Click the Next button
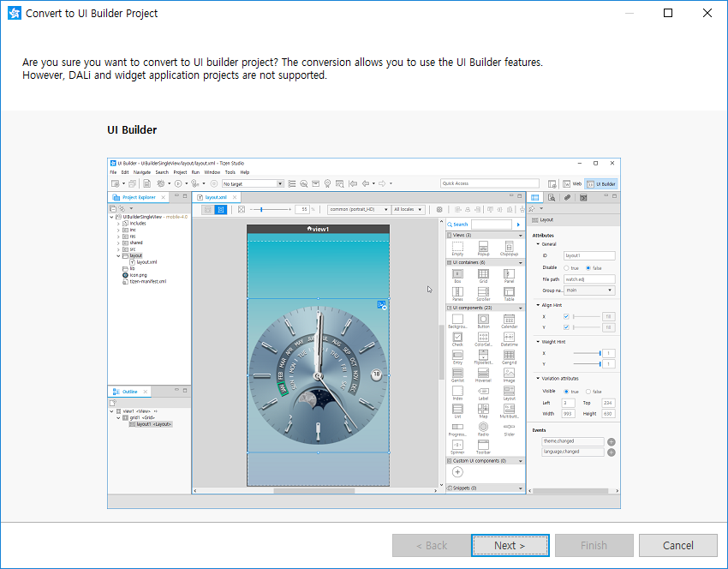This screenshot has height=569, width=728. (510, 545)
